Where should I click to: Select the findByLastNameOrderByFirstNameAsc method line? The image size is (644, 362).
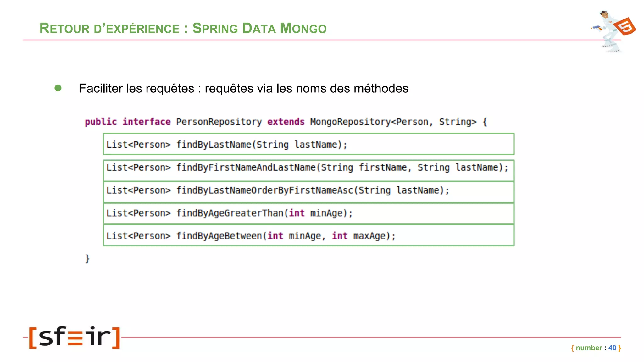[x=308, y=192]
